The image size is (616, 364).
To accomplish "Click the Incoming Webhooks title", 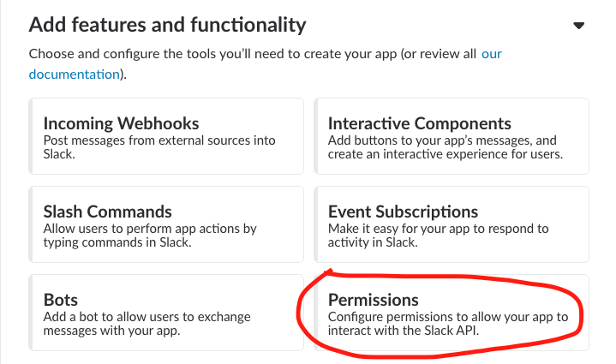I will click(x=121, y=123).
